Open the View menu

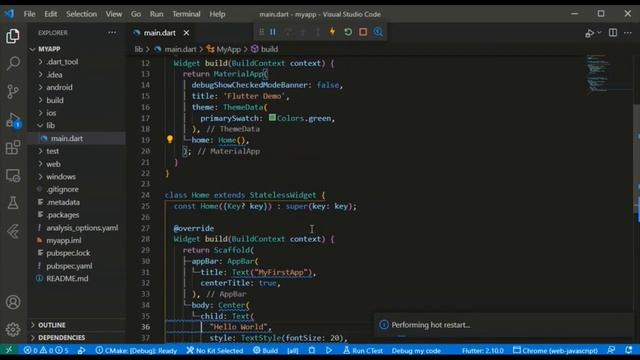pos(113,14)
